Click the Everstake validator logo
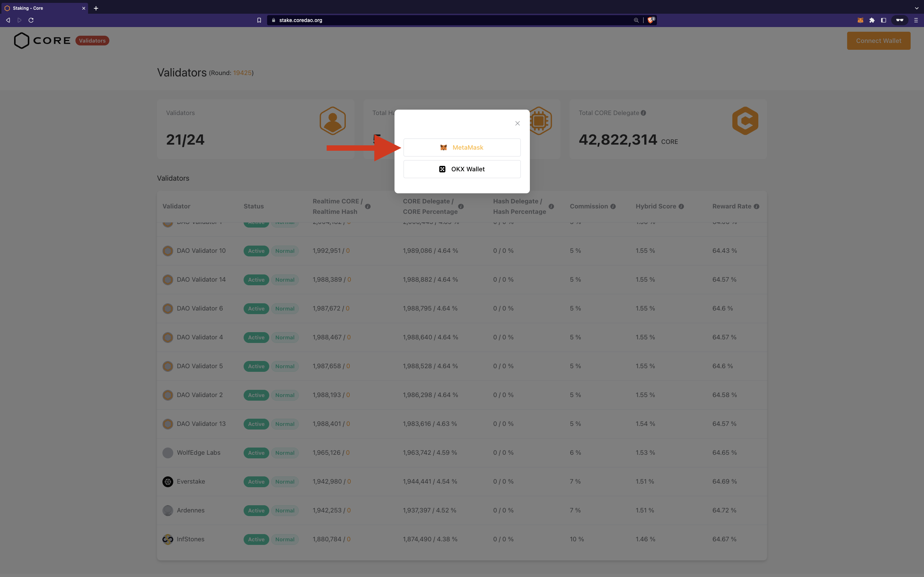The image size is (924, 577). click(167, 481)
